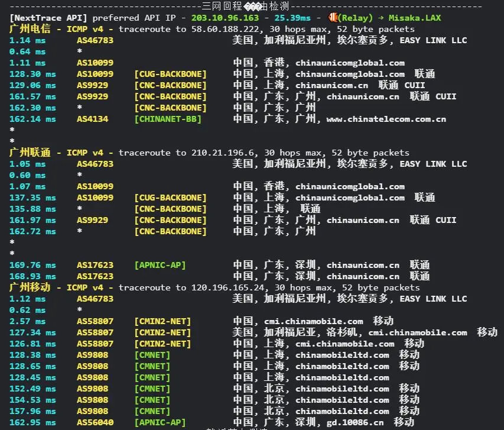The image size is (504, 430).
Task: Click the 162.95 ms hop latency
Action: [x=32, y=422]
